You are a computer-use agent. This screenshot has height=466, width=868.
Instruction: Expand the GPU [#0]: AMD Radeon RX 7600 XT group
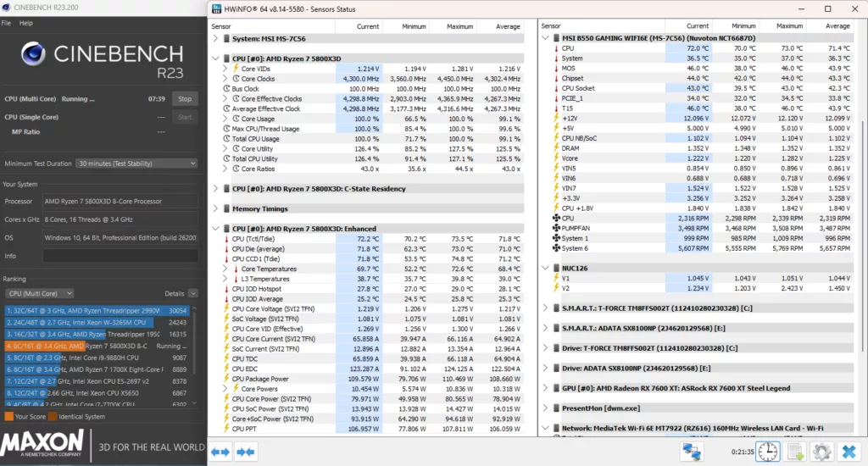click(545, 388)
